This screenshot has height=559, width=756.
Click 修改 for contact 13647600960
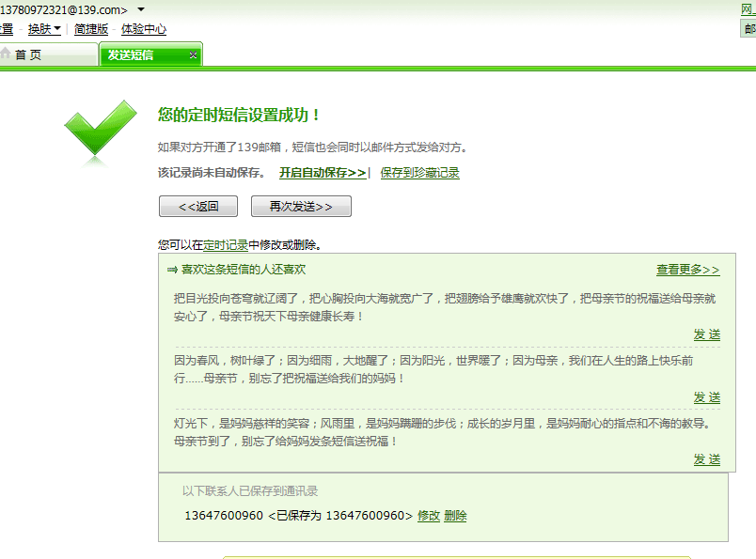(429, 516)
